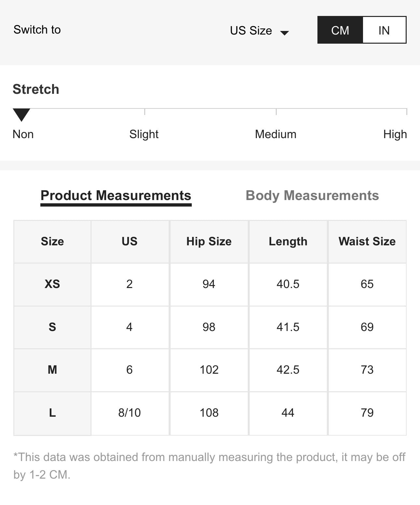Image resolution: width=420 pixels, height=505 pixels.
Task: Open the US Size dropdown
Action: (251, 30)
